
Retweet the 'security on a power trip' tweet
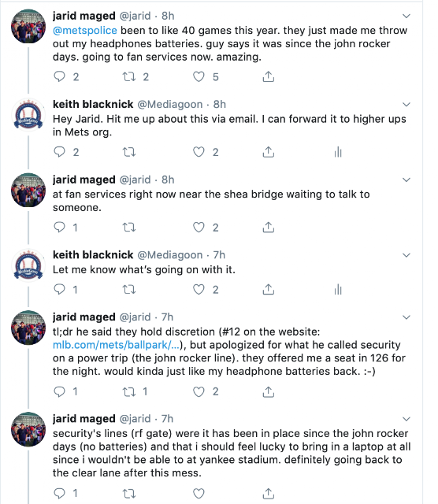tap(129, 391)
